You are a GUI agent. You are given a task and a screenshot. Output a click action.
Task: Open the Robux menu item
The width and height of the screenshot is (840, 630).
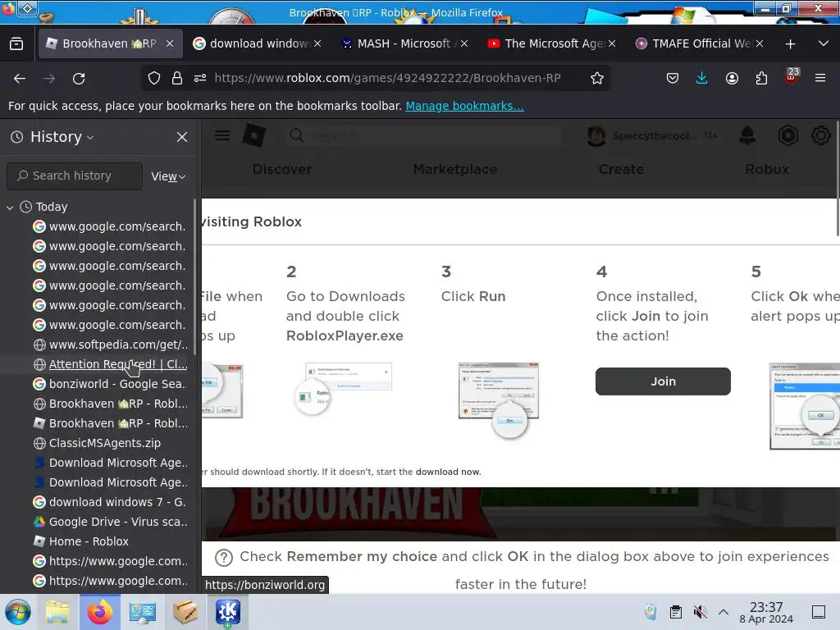point(767,169)
